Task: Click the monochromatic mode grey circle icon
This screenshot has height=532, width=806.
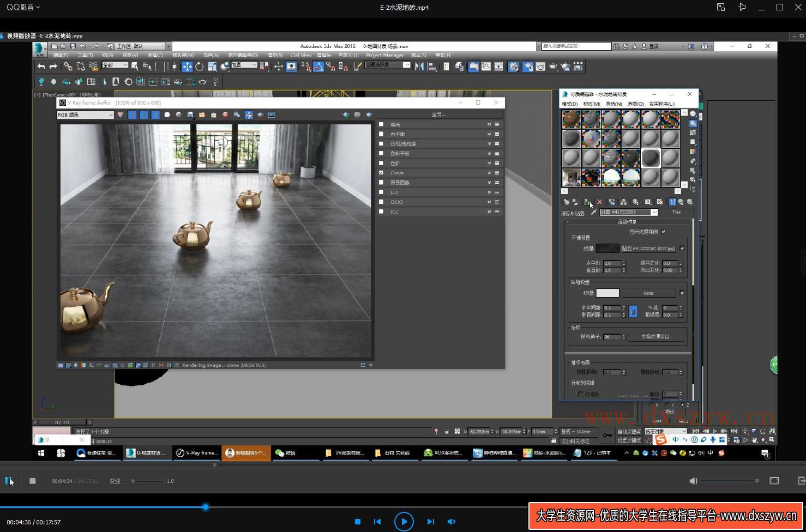Action: 178,114
